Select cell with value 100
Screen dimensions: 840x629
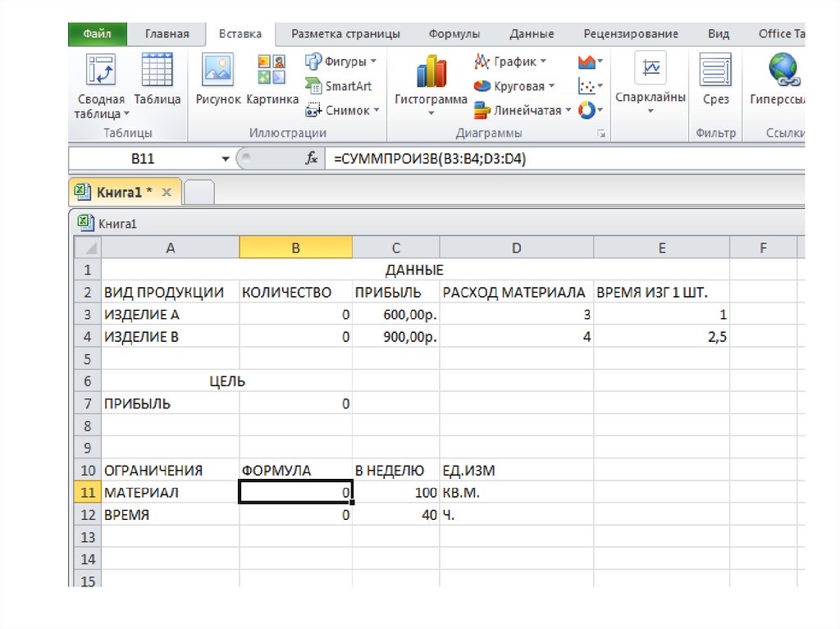click(x=396, y=492)
